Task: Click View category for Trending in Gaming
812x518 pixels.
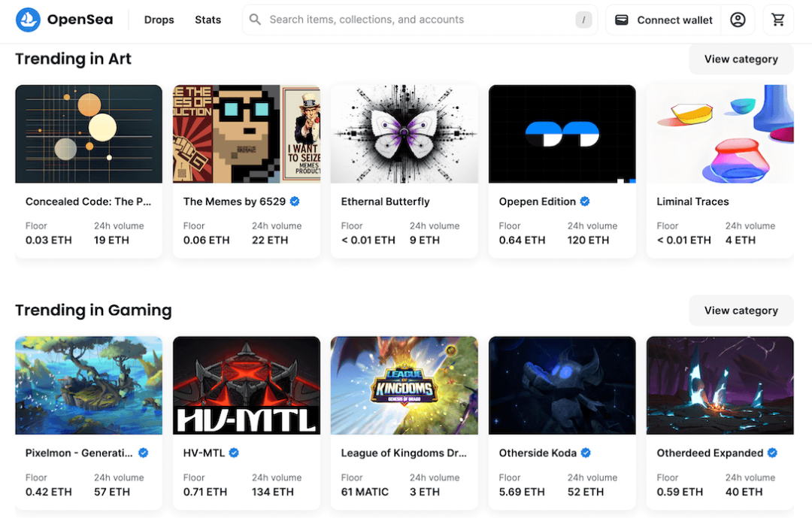Action: click(741, 310)
